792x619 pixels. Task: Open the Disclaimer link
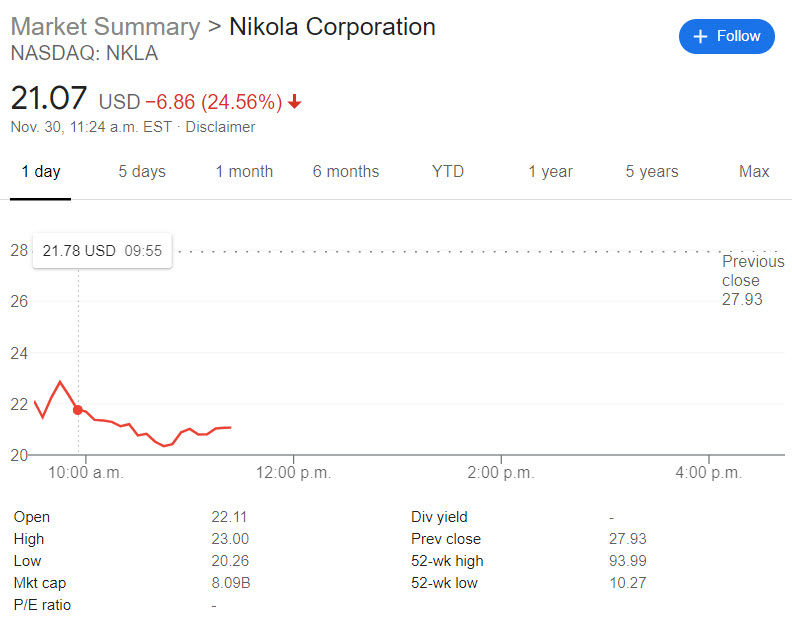pos(220,127)
